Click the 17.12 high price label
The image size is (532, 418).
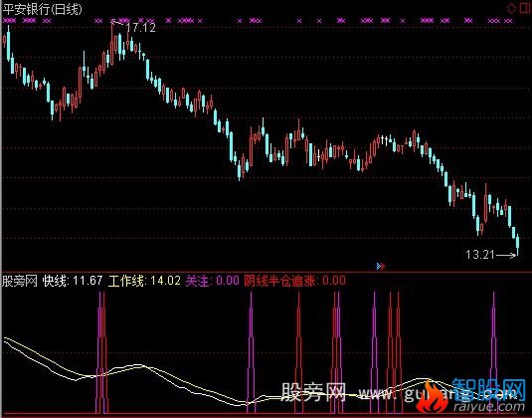coord(140,28)
